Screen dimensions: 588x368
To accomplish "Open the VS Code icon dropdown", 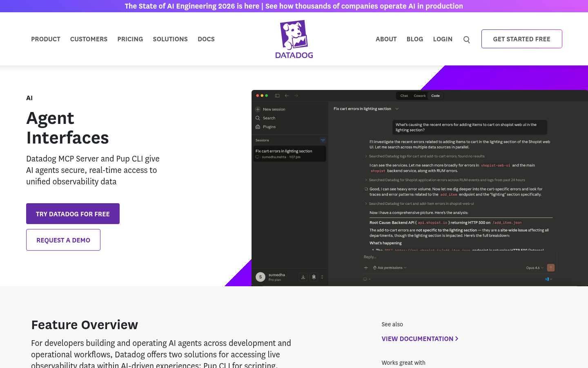I will click(x=548, y=279).
